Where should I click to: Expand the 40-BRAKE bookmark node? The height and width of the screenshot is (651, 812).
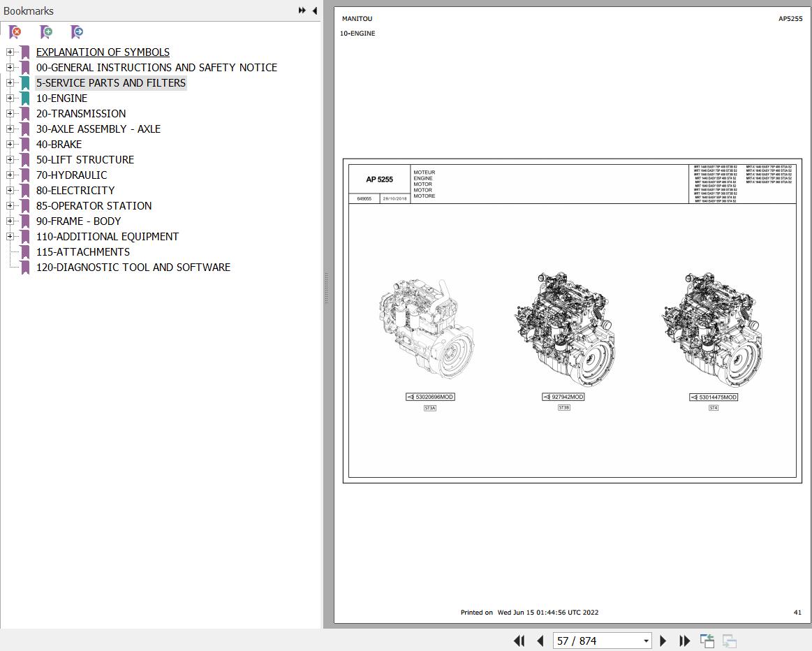coord(10,144)
